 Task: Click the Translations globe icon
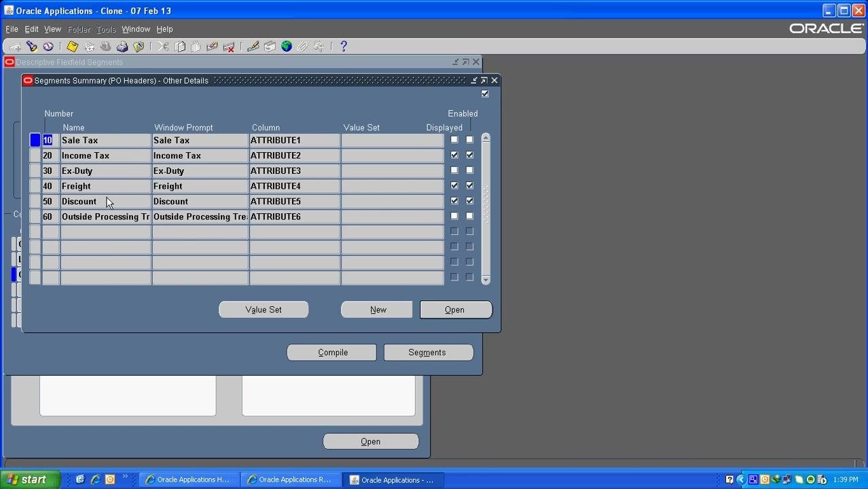(287, 47)
